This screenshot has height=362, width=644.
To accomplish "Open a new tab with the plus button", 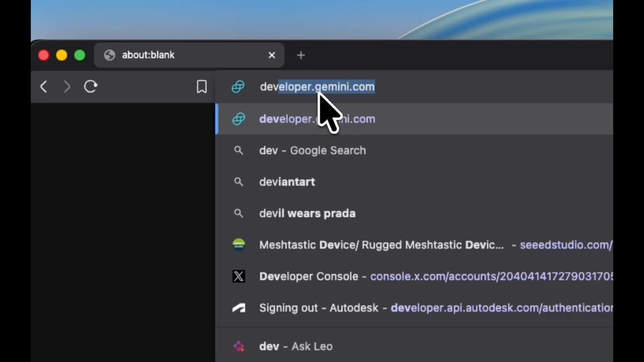I will [301, 55].
